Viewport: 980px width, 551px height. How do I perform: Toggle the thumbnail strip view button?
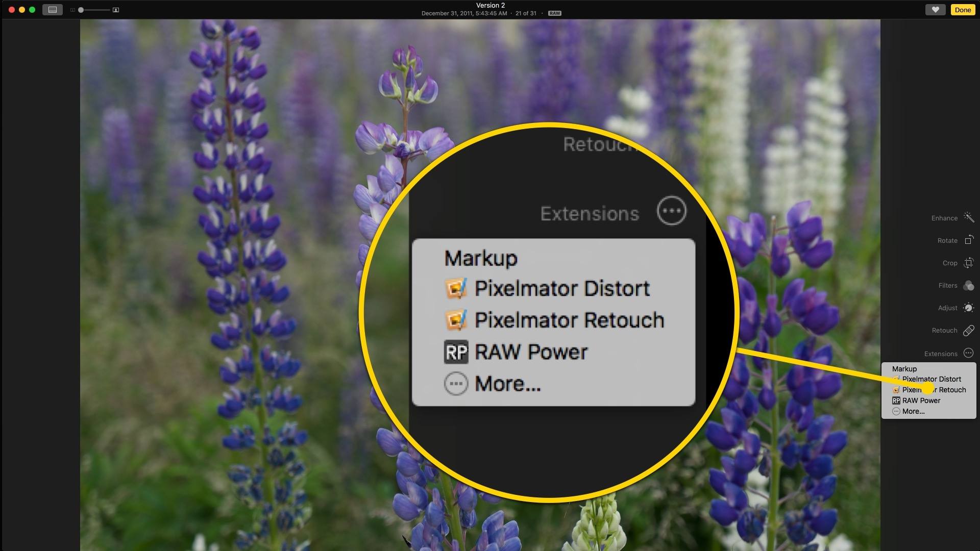pos(53,10)
